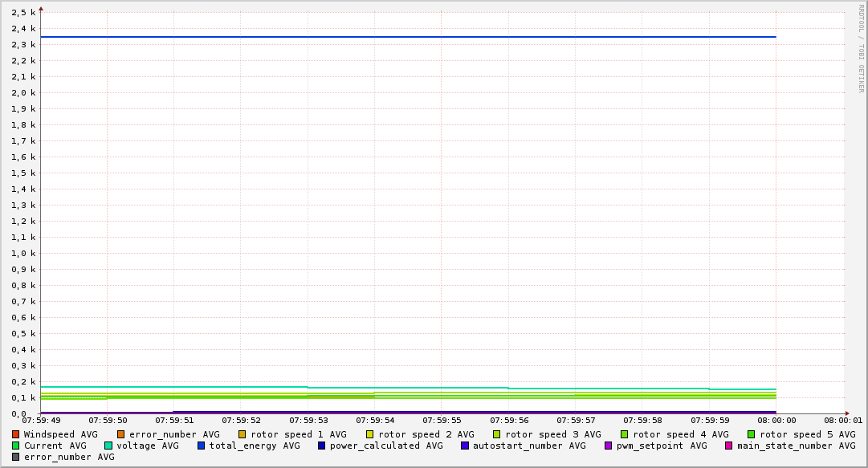Viewport: 868px width, 468px height.
Task: Click the gray error_number AVG swatch
Action: [15, 457]
